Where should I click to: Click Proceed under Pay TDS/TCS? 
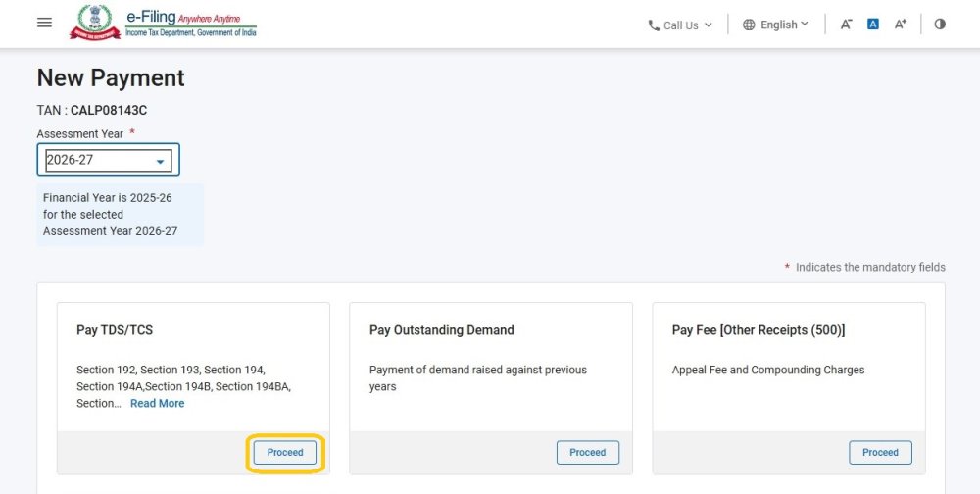[285, 453]
